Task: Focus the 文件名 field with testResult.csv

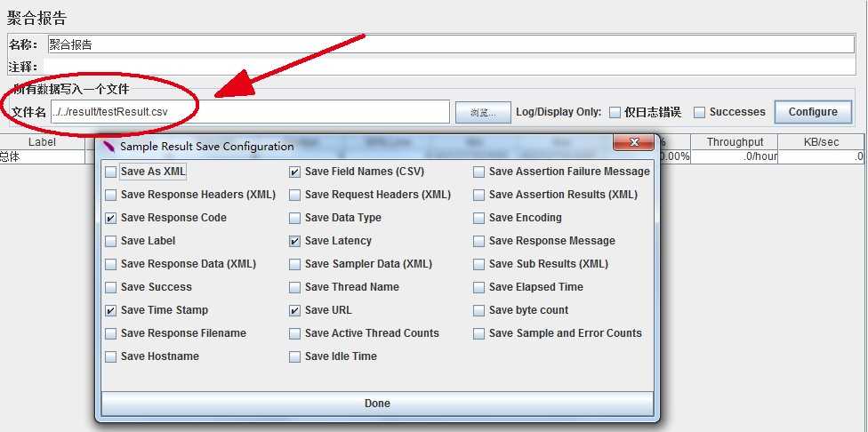Action: (x=250, y=112)
